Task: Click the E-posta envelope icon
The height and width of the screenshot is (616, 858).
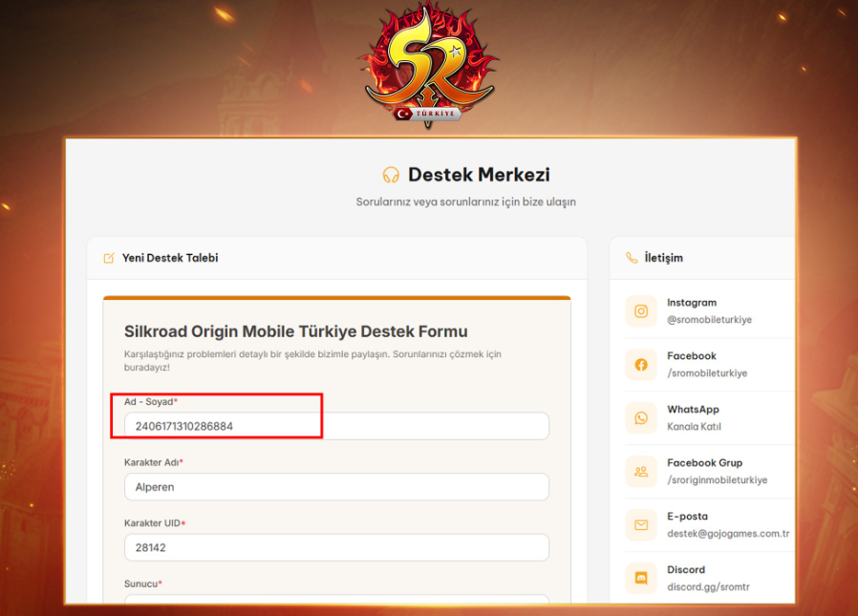Action: (641, 525)
